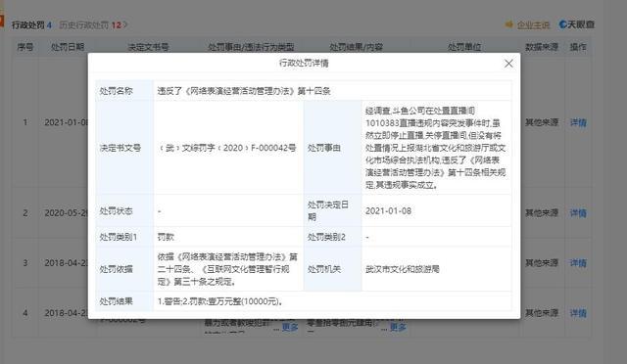
Task: Click the 武汉市文化和旅游局 agency cell
Action: click(x=403, y=269)
